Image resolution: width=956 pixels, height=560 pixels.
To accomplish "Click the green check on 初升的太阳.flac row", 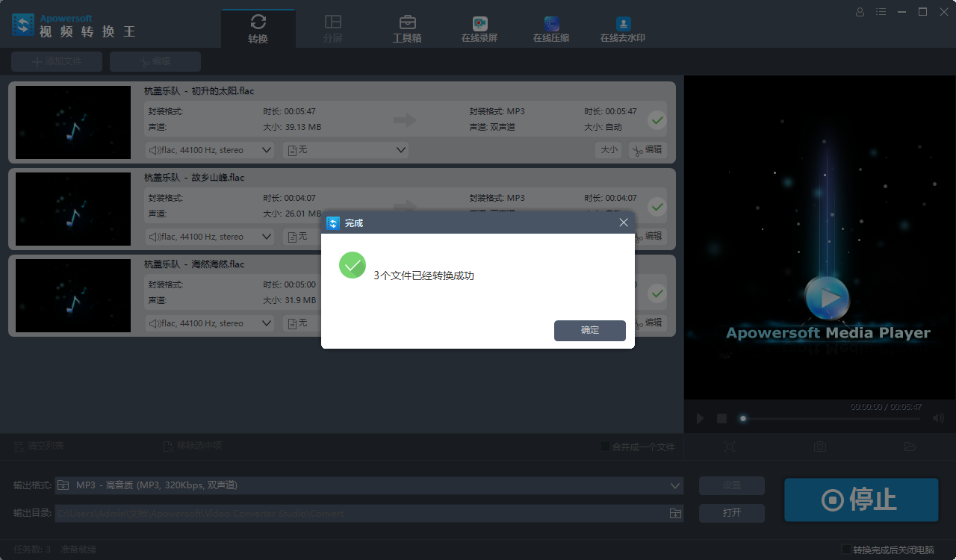I will pos(657,119).
